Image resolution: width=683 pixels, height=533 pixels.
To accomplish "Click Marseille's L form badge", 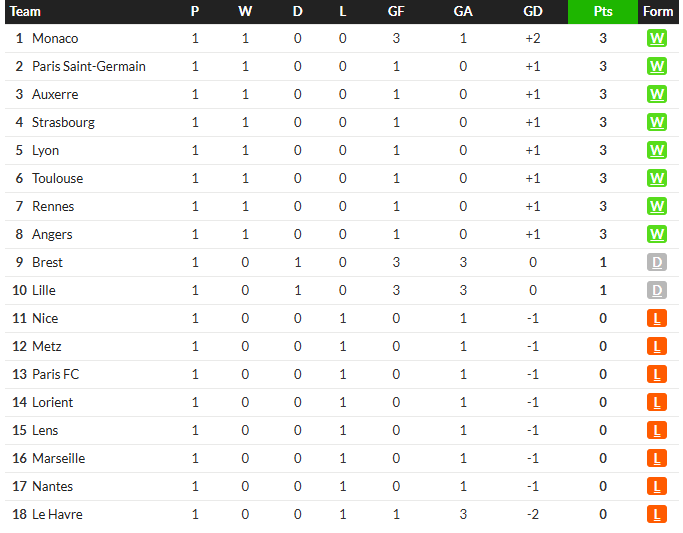I will [656, 458].
